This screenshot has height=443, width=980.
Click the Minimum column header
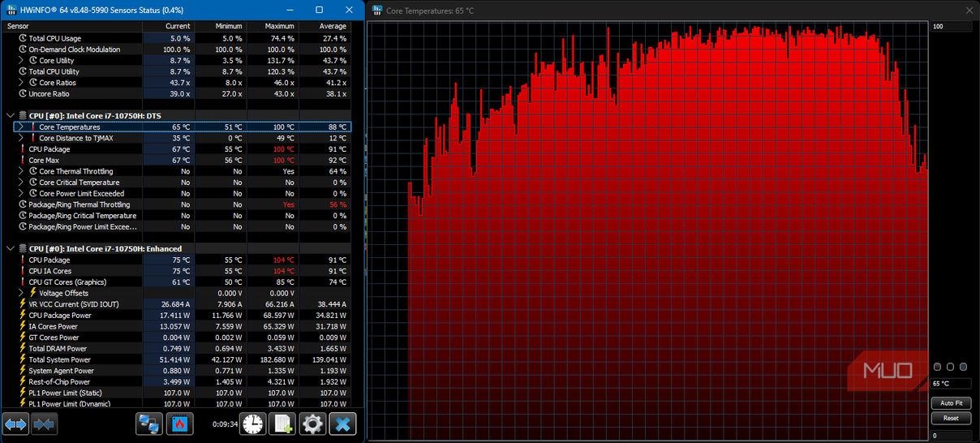[x=220, y=26]
